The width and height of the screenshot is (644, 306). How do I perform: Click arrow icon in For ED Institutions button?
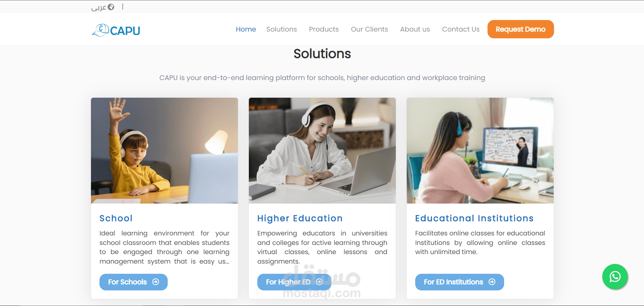492,282
